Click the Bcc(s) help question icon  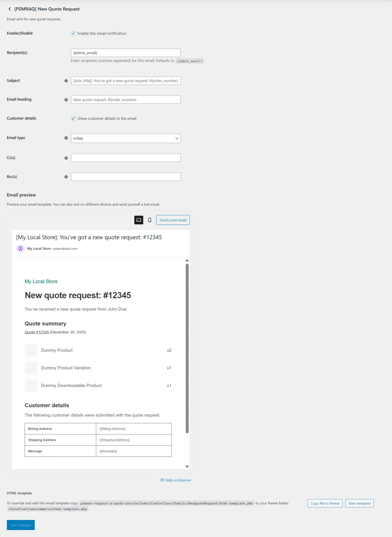coord(66,177)
